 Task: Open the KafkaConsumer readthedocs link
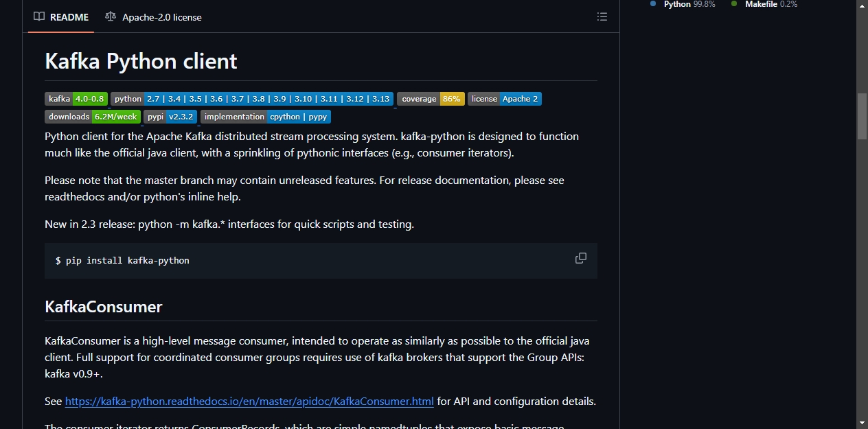click(249, 401)
